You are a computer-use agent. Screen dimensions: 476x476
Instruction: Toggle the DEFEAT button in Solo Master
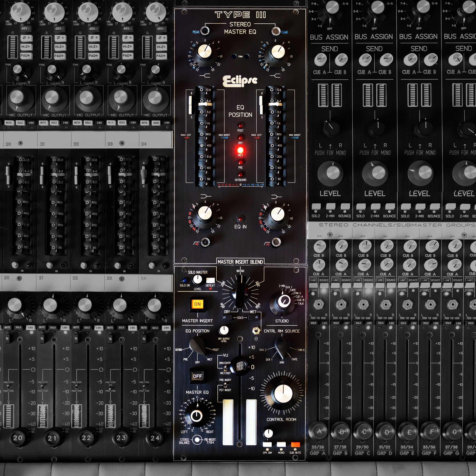coord(210,280)
